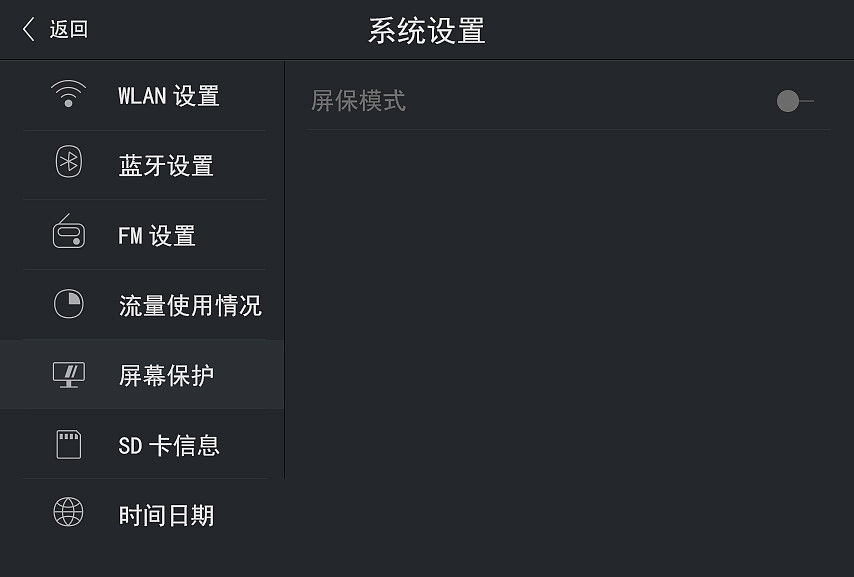Select the FM radio icon
The height and width of the screenshot is (577, 854).
click(67, 235)
